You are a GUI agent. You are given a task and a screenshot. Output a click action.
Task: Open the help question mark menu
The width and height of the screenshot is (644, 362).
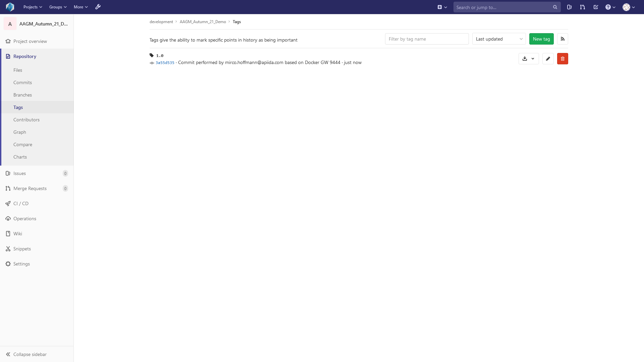[610, 7]
